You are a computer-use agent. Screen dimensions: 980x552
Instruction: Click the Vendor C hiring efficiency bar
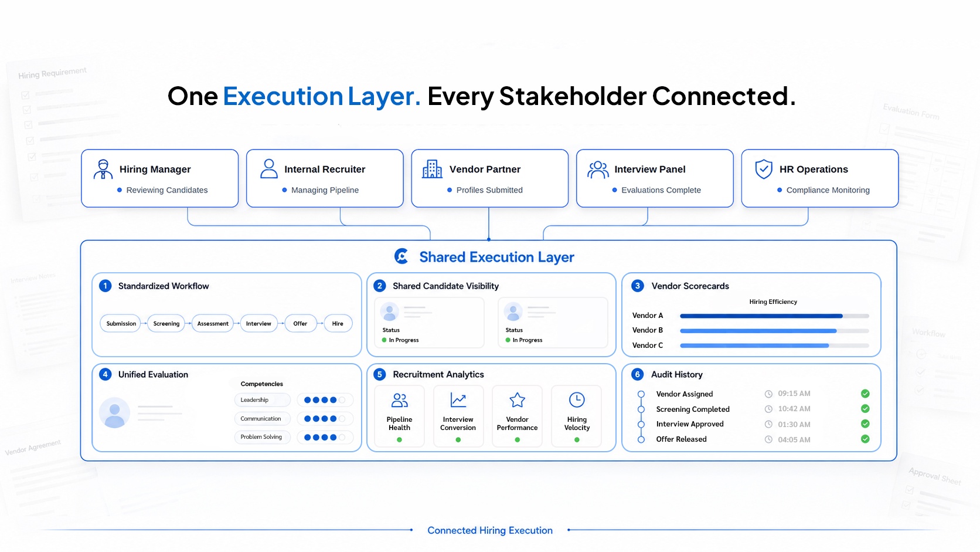[x=774, y=346]
